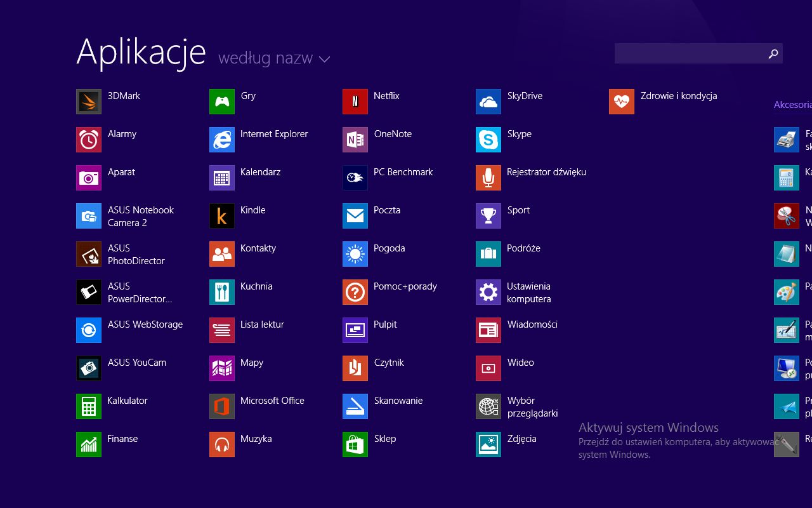Expand the 'według nazw' sort dropdown
Screen dimensions: 812x508
[x=274, y=58]
